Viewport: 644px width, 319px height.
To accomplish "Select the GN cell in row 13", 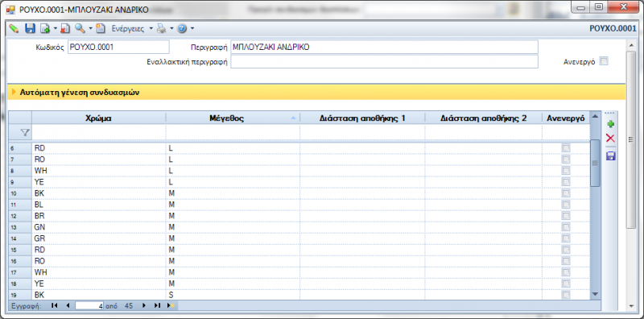I will click(x=99, y=227).
